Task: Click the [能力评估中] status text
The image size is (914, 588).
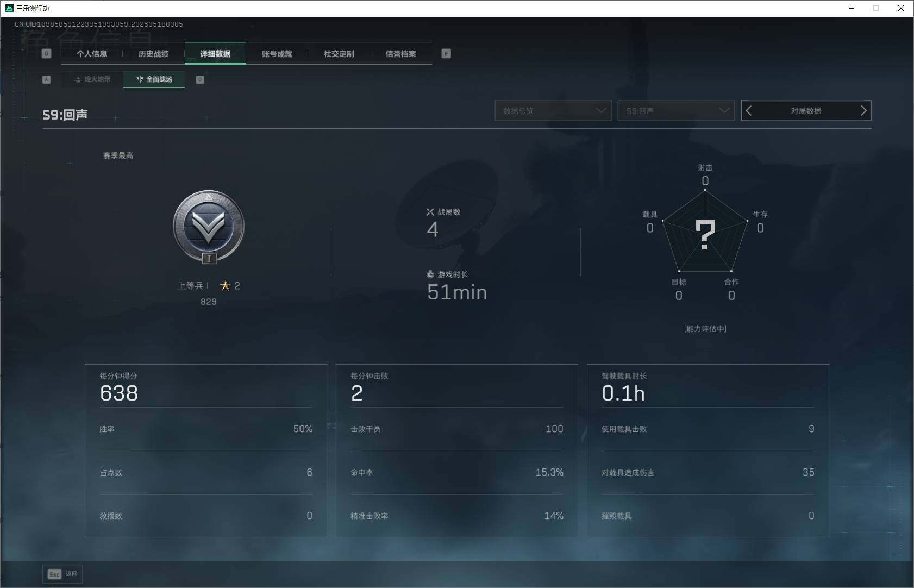Action: tap(705, 329)
